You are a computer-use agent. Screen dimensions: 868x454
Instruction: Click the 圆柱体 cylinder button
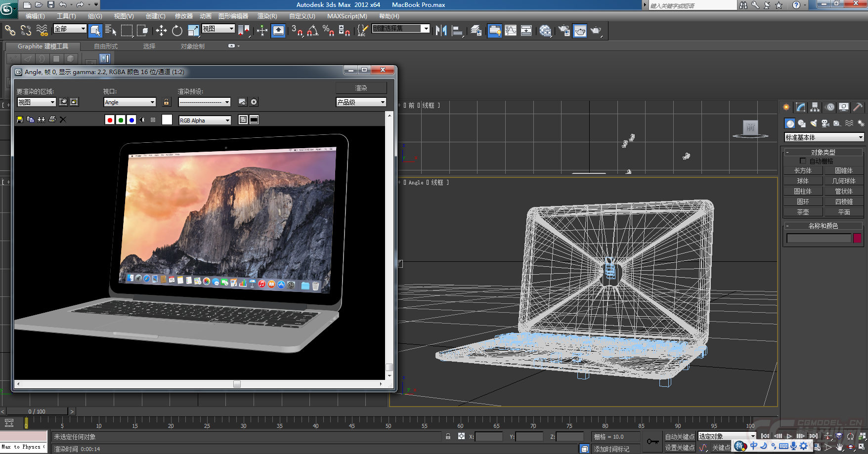[x=803, y=191]
